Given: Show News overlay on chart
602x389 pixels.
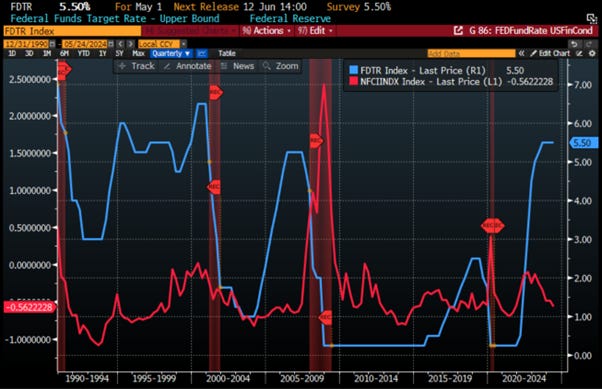Looking at the screenshot, I should (238, 66).
